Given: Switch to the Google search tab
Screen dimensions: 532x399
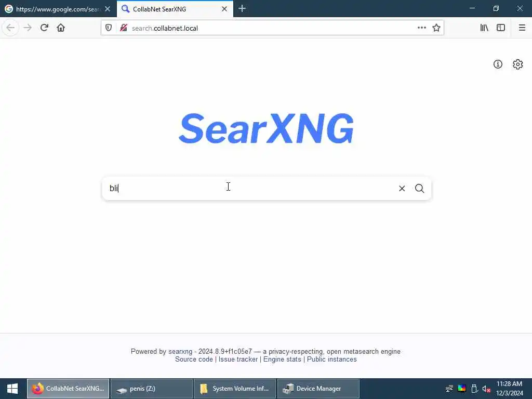Looking at the screenshot, I should coord(58,9).
